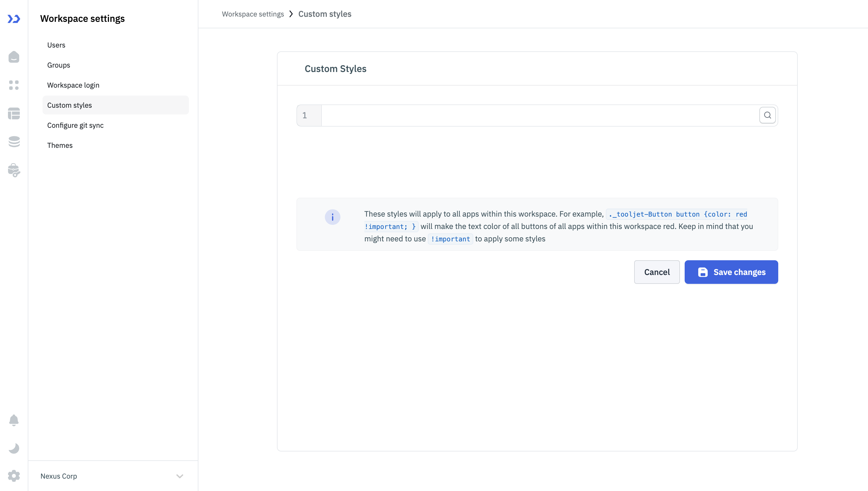Viewport: 868px width, 491px height.
Task: Focus the CSS code editor line 1
Action: coord(540,115)
